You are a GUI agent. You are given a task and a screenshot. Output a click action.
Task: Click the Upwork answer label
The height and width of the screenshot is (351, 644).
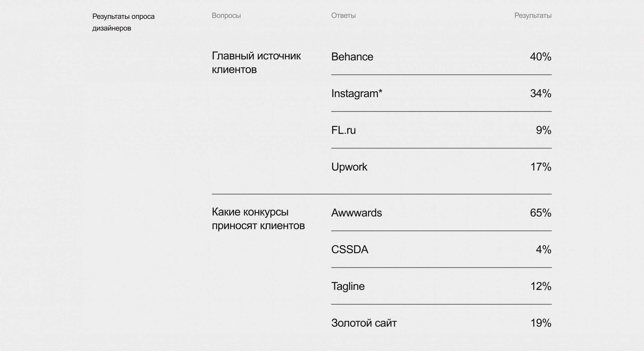349,167
